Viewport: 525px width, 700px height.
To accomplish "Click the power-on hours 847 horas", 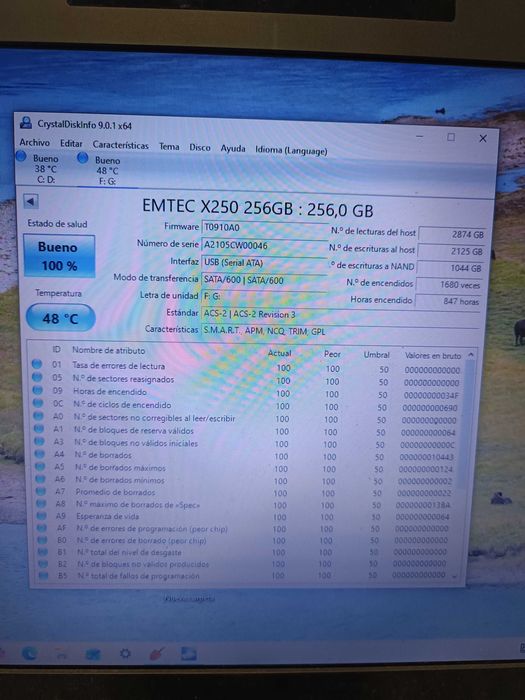I will coord(448,301).
